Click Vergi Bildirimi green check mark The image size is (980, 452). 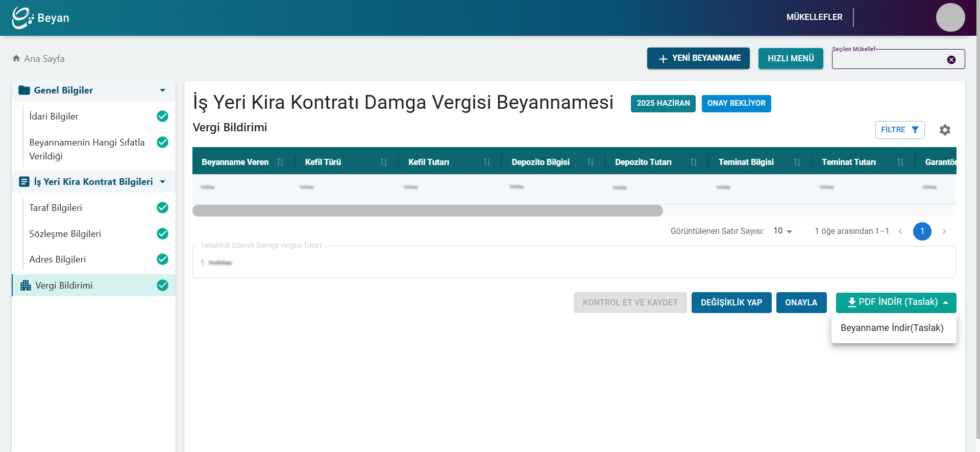point(162,286)
